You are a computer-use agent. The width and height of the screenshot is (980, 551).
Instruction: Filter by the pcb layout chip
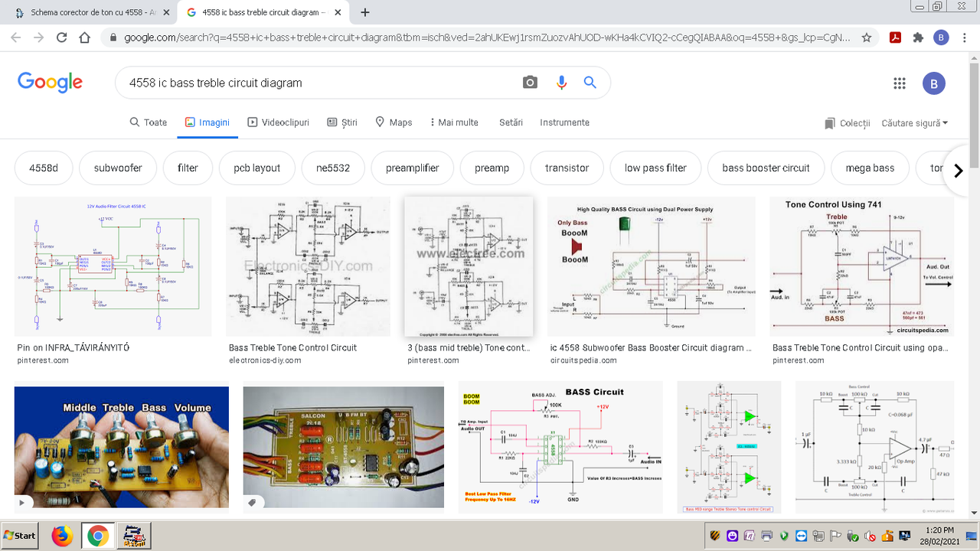click(256, 168)
